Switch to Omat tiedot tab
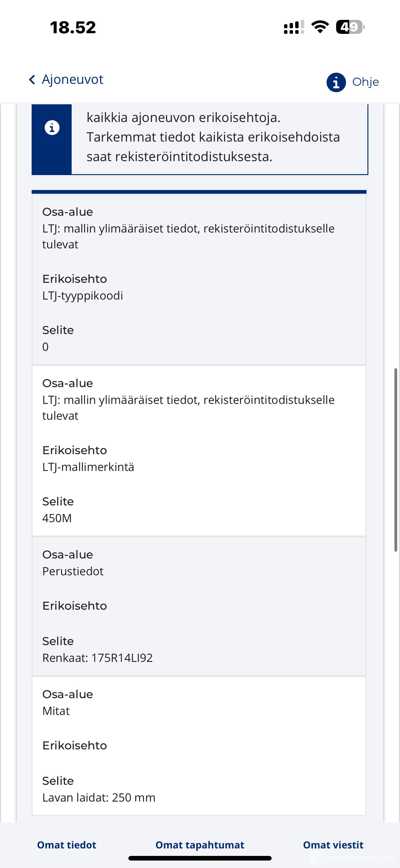This screenshot has width=400, height=868. (x=67, y=845)
